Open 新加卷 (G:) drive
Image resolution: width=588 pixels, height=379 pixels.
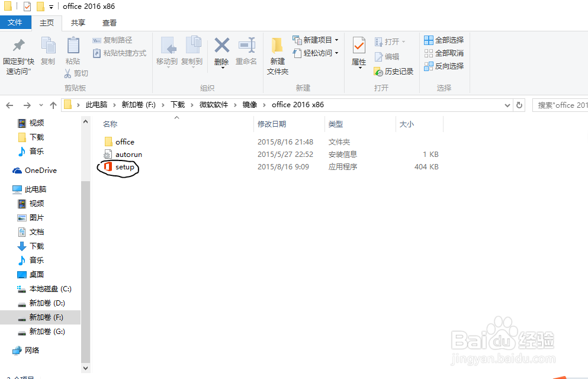(41, 332)
